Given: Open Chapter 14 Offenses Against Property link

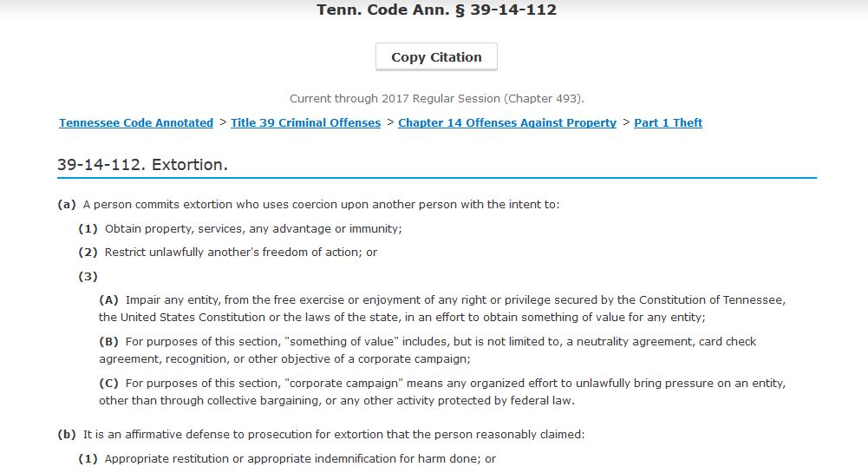Looking at the screenshot, I should click(x=507, y=123).
